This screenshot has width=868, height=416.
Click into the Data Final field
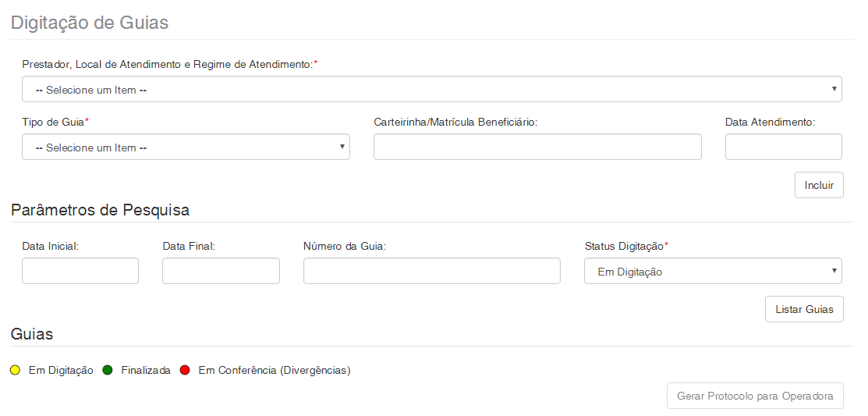tap(221, 272)
